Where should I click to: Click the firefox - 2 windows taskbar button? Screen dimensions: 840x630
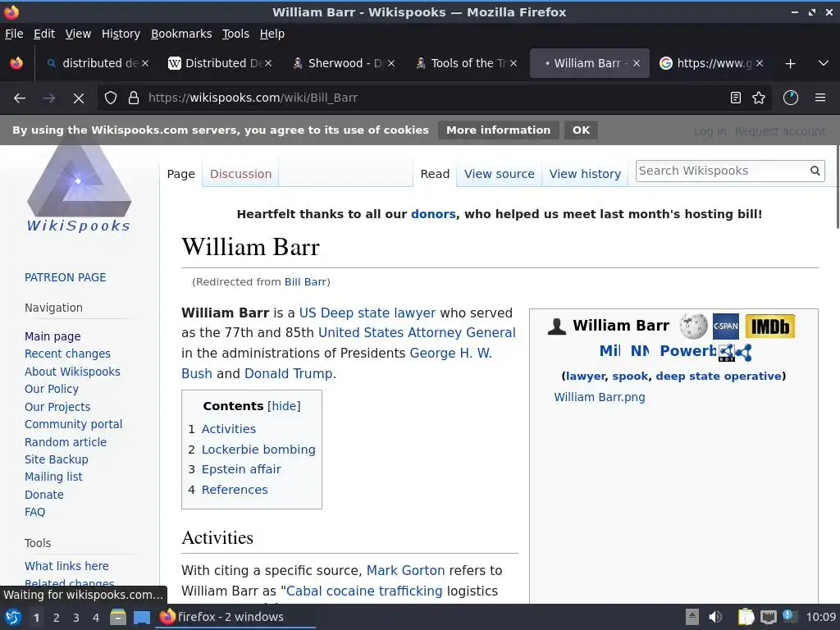[235, 617]
